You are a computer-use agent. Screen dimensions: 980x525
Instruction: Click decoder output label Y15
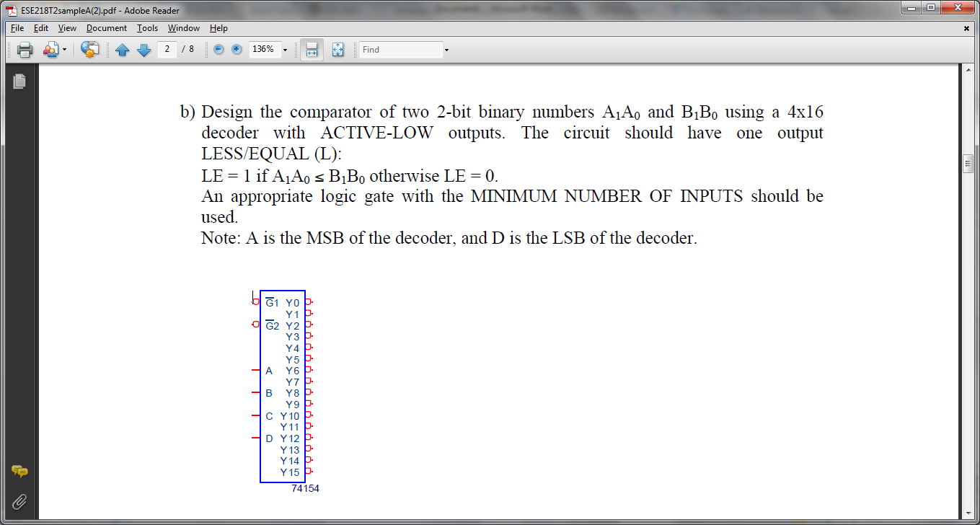point(290,472)
